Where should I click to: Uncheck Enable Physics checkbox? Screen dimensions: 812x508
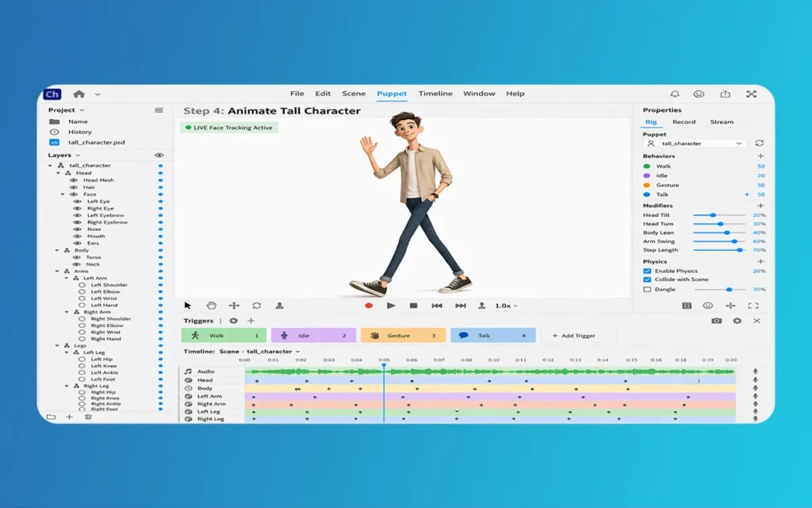click(647, 271)
